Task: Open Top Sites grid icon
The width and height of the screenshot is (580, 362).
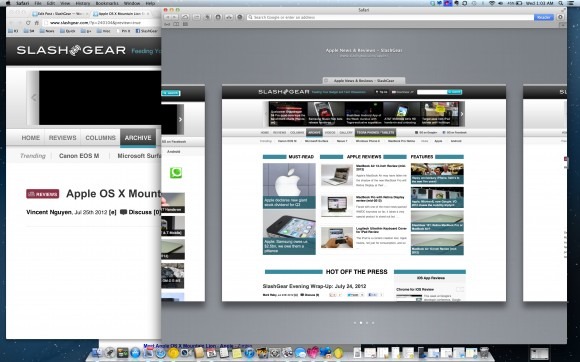Action: [x=185, y=24]
